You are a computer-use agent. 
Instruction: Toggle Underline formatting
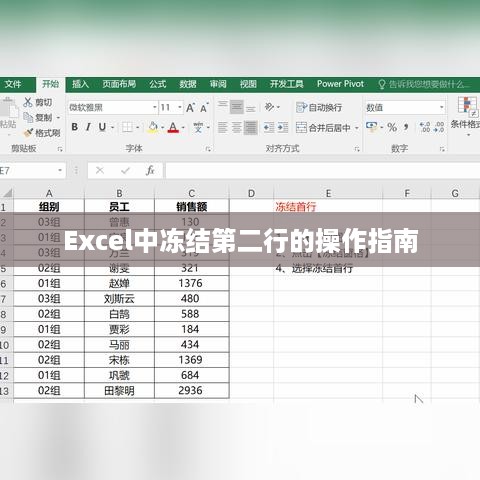coord(102,127)
